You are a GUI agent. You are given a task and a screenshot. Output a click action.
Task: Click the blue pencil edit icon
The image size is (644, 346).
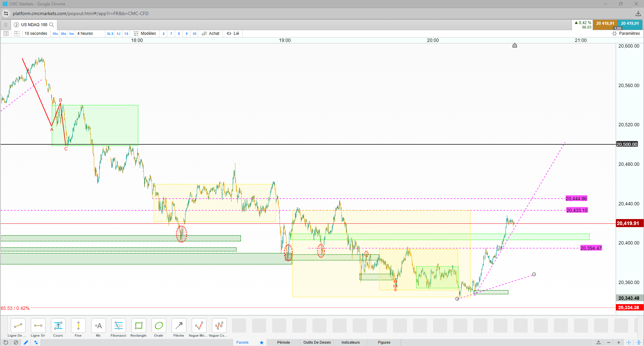coord(26,342)
